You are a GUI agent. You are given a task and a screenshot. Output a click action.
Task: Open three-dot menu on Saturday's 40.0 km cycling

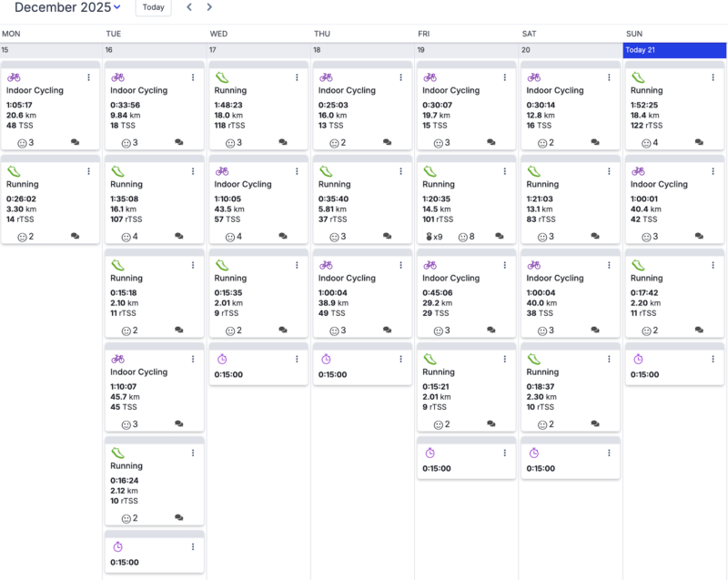tap(609, 265)
